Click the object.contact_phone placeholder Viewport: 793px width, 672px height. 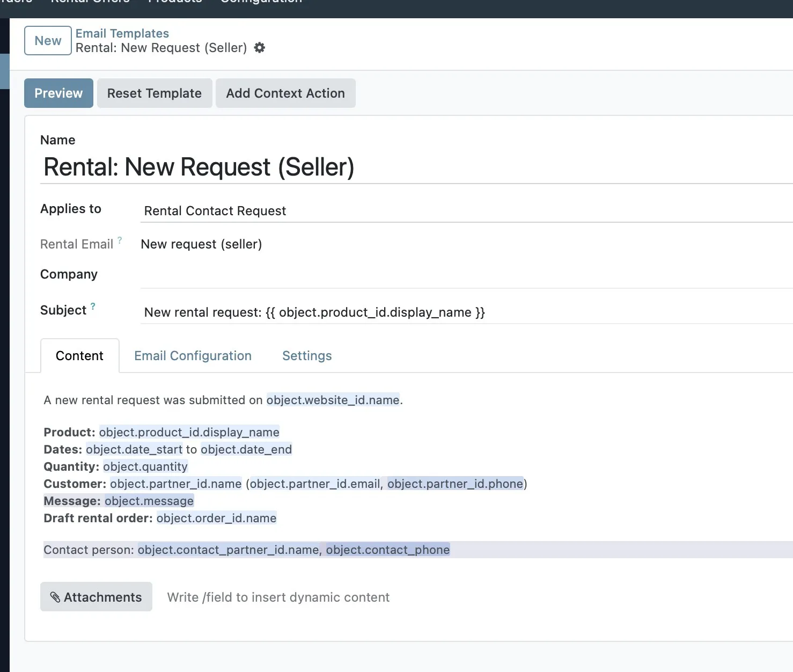[388, 550]
